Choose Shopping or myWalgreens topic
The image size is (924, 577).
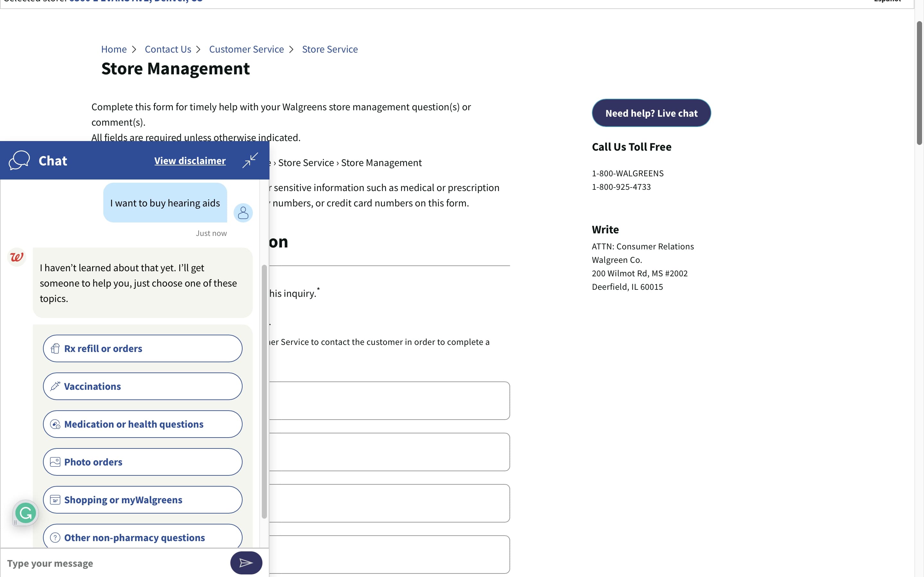pos(142,499)
